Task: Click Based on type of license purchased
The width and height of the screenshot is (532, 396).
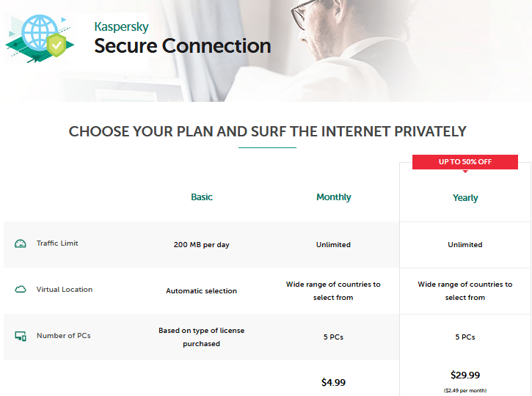Action: (x=202, y=337)
